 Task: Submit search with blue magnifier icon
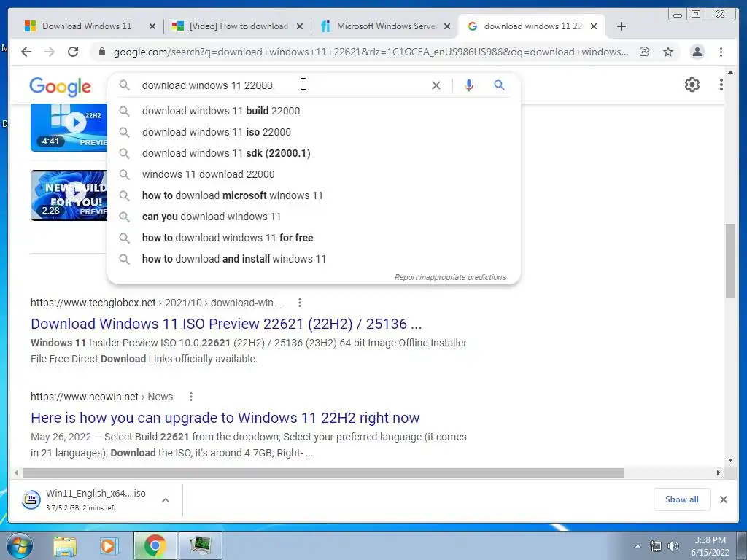(x=499, y=85)
